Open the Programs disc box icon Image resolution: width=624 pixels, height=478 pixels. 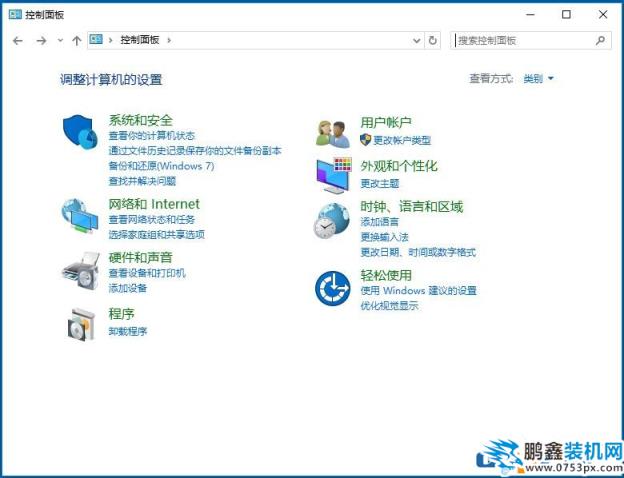[x=81, y=324]
